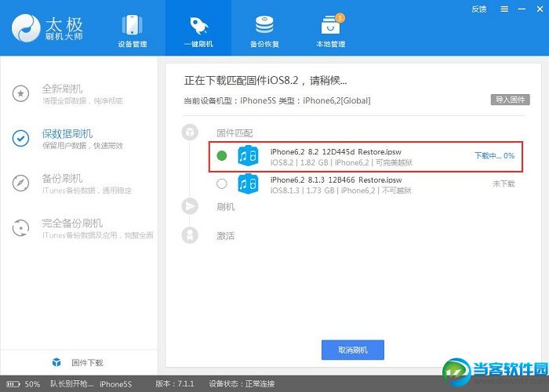Click iPhone6,2_8.1.3_12B466_Restore.ipsw file name
This screenshot has width=549, height=392.
tap(336, 180)
